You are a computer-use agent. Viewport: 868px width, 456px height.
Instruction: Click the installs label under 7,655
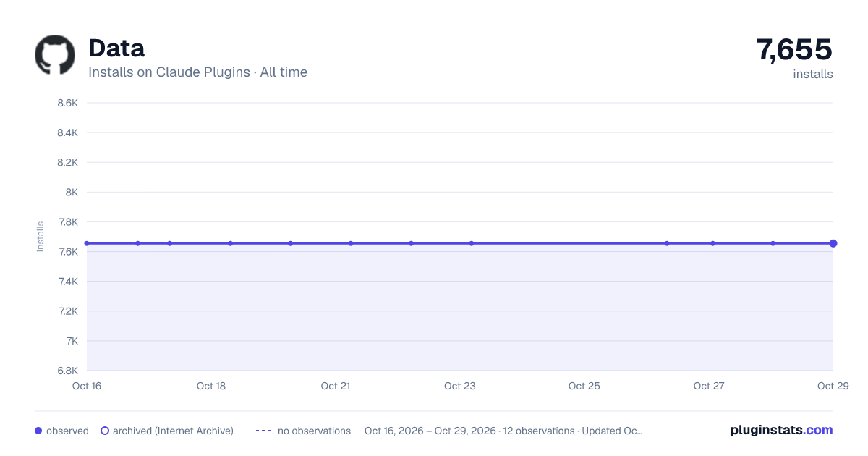[x=813, y=74]
